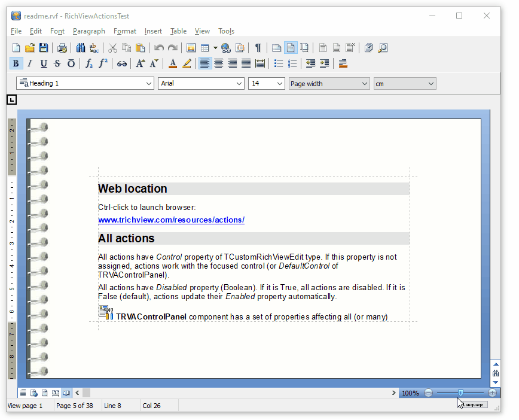519x420 pixels.
Task: Click the Undo arrow icon
Action: click(158, 48)
